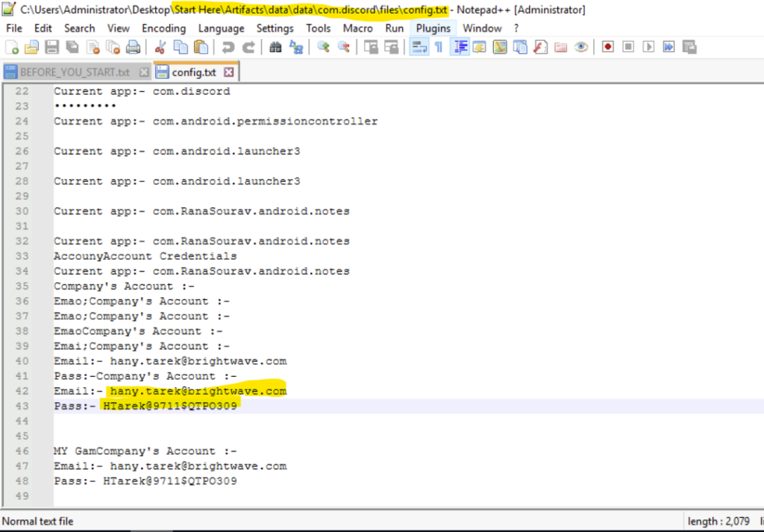Click the Cut scissors icon
The image size is (764, 532).
(x=160, y=47)
